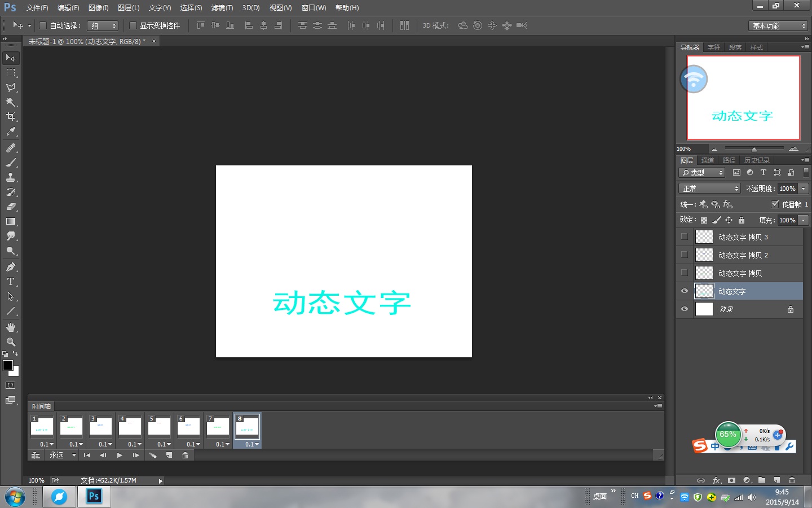Screen dimensions: 812x508
Task: Pick the Magic Wand tool
Action: click(x=11, y=102)
